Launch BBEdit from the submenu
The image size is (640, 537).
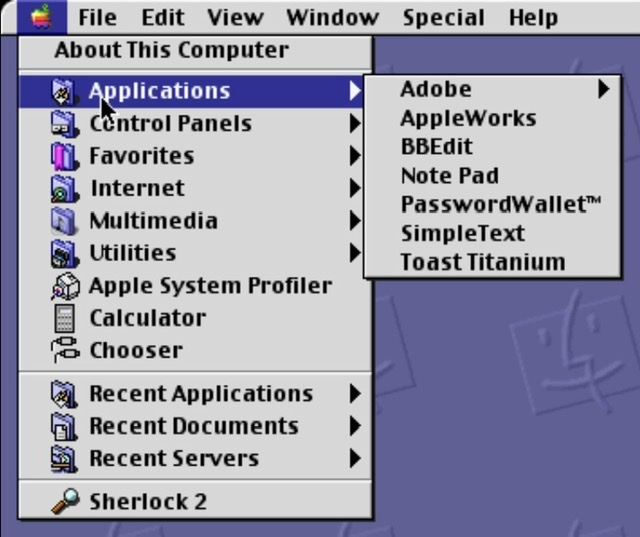(493, 146)
